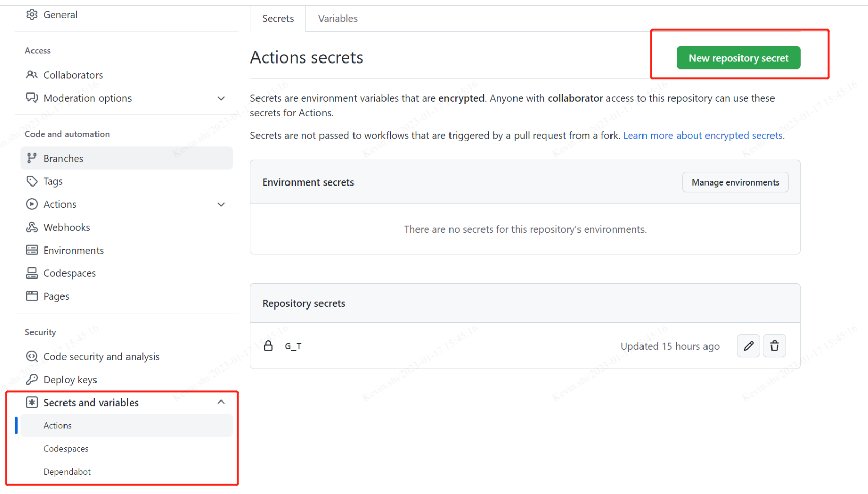Click the Manage environments button
Viewport: 868px width, 494px height.
(735, 182)
